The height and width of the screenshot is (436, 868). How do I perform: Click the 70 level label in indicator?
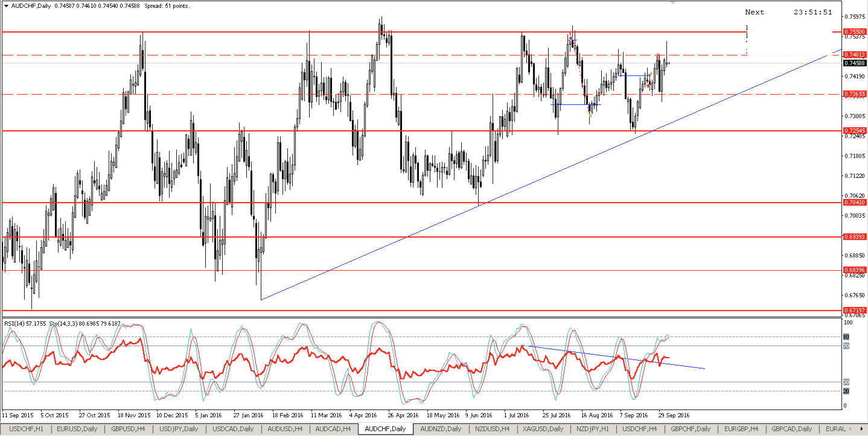846,346
